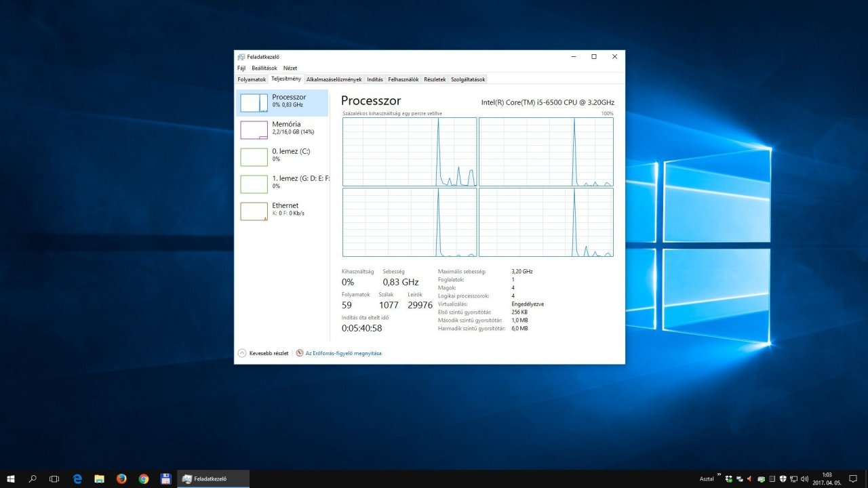
Task: Click the top-left CPU core graph
Action: tap(410, 152)
